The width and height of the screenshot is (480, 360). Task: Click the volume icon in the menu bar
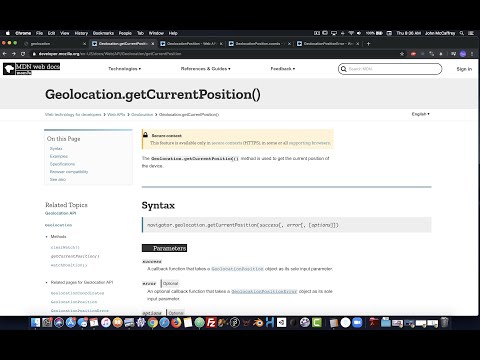click(359, 33)
